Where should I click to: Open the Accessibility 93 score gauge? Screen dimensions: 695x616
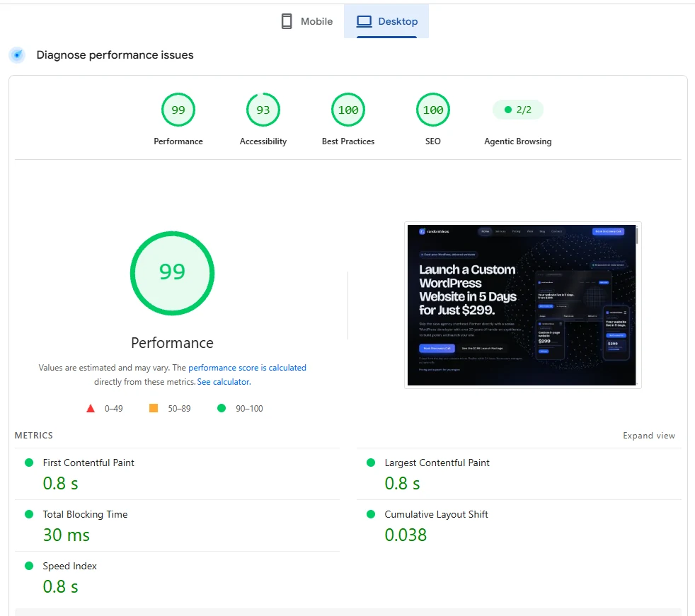(263, 110)
